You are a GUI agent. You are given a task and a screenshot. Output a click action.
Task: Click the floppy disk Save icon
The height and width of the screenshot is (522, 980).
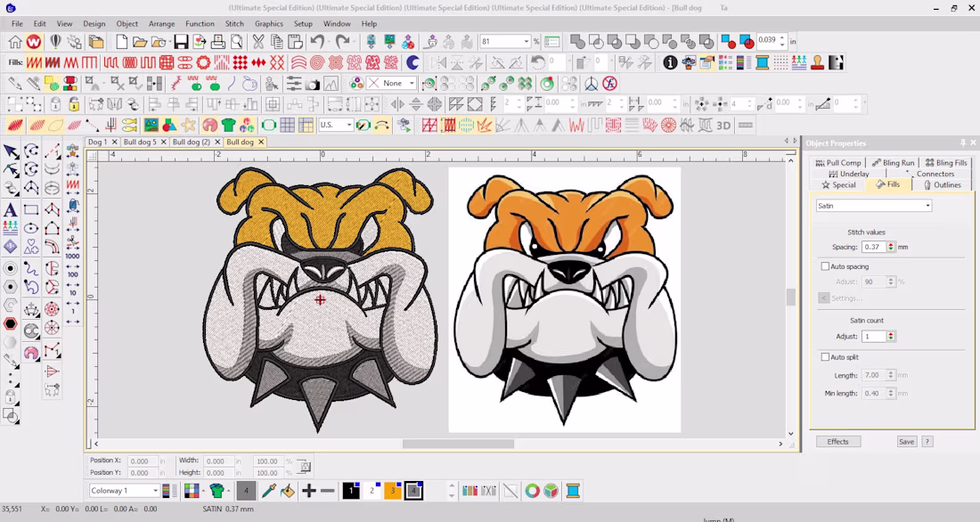pyautogui.click(x=181, y=42)
